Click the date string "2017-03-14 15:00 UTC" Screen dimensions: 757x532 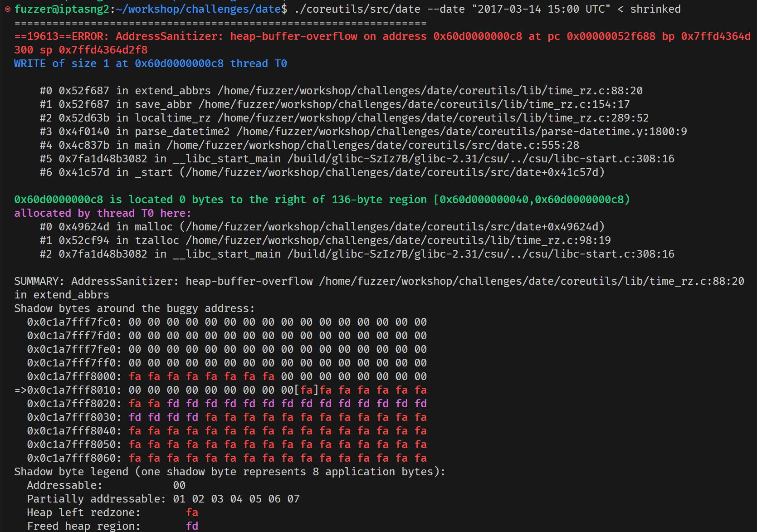click(x=541, y=9)
